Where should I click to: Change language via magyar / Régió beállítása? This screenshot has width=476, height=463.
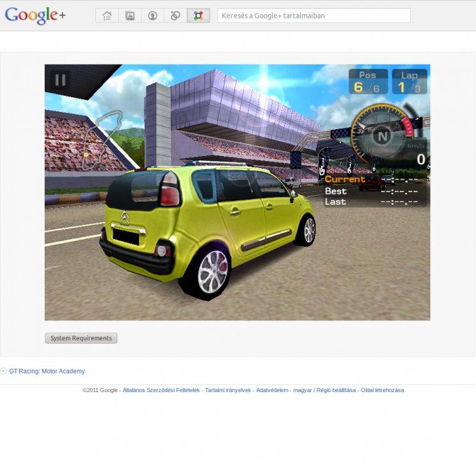(x=324, y=390)
